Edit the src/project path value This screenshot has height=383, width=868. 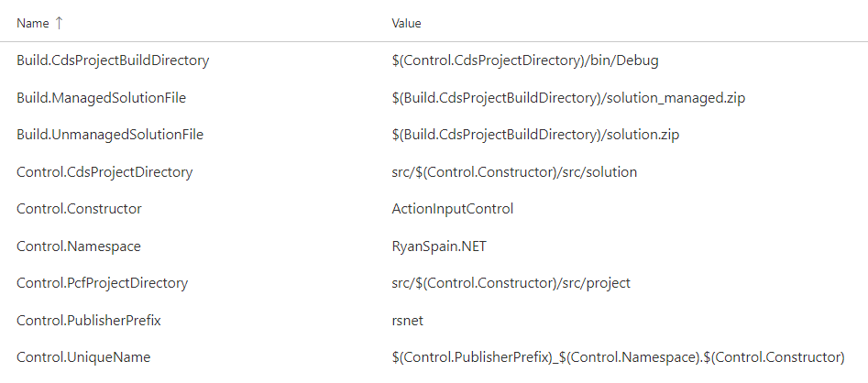click(x=511, y=283)
